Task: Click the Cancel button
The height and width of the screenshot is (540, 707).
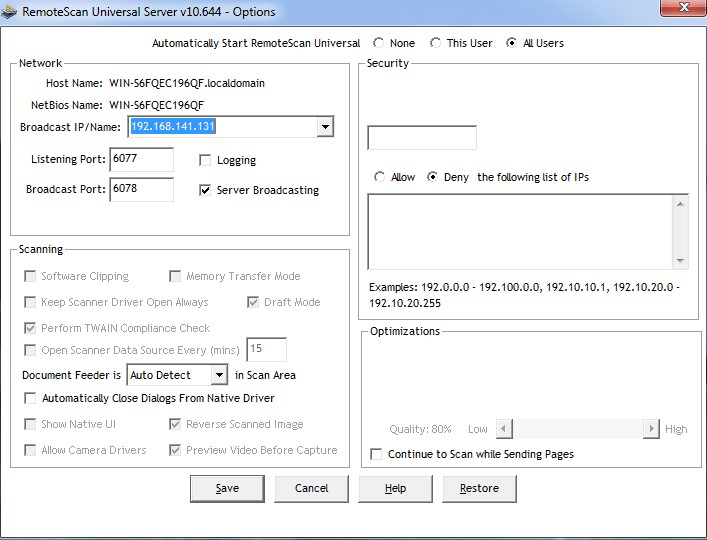Action: pos(312,489)
